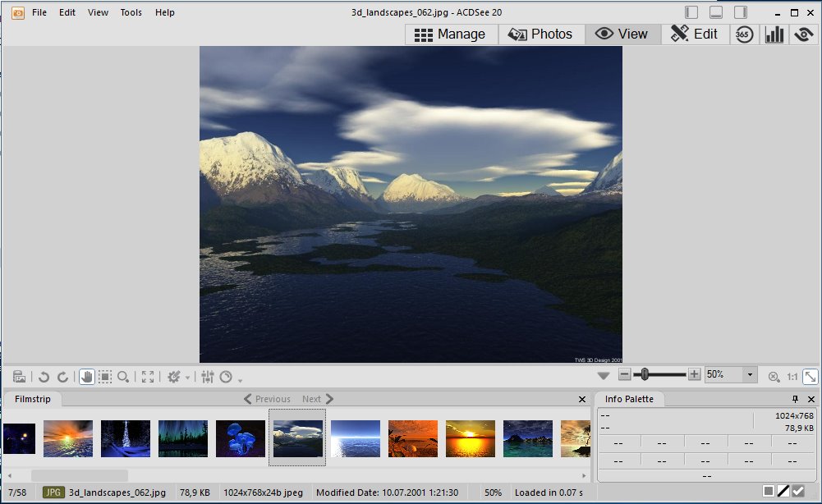Switch to Manage mode

(452, 34)
